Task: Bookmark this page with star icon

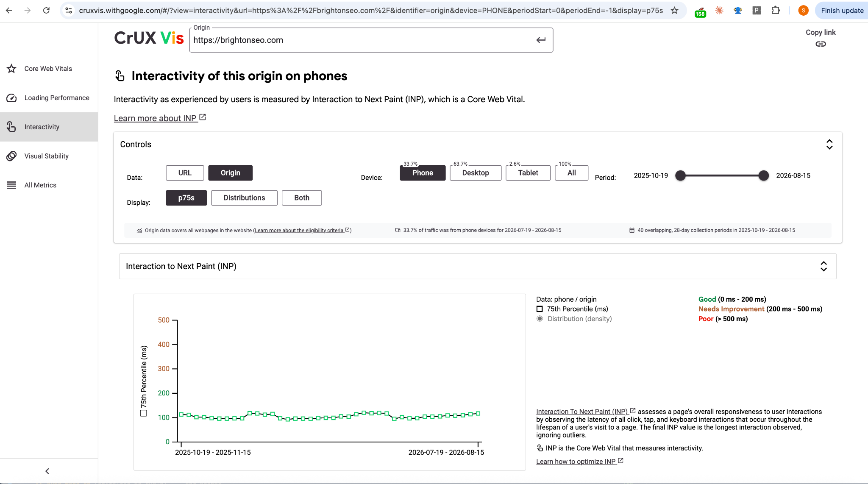Action: (674, 10)
